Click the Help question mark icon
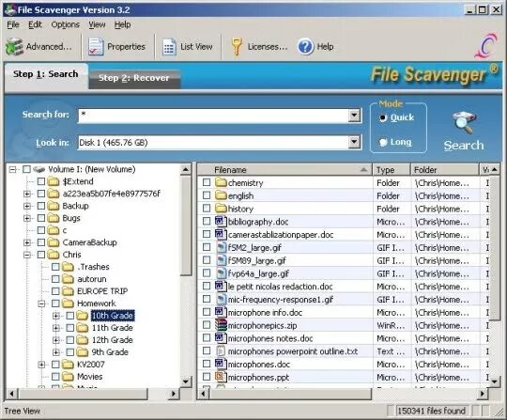The width and height of the screenshot is (507, 420). pyautogui.click(x=305, y=47)
